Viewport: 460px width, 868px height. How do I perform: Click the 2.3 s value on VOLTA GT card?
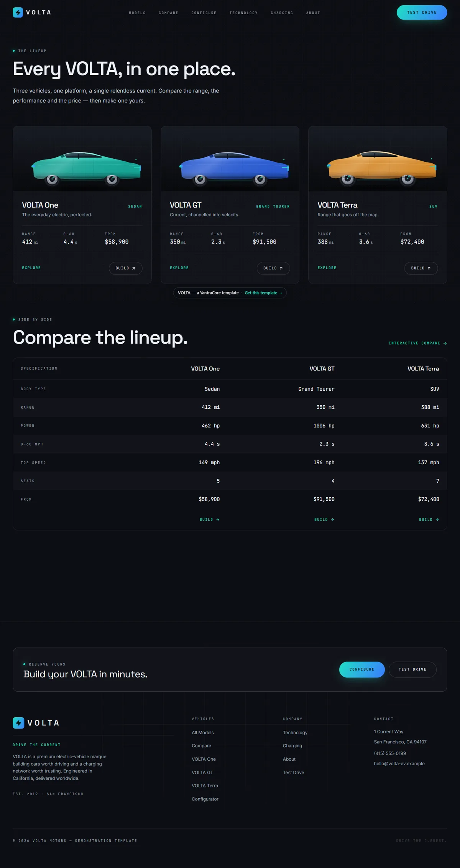click(218, 242)
